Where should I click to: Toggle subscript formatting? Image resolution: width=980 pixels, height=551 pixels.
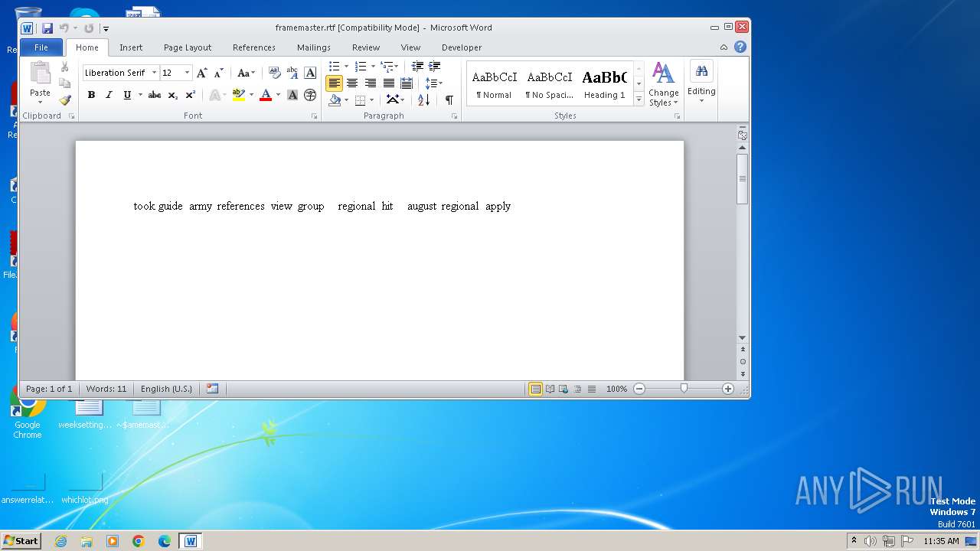point(173,95)
